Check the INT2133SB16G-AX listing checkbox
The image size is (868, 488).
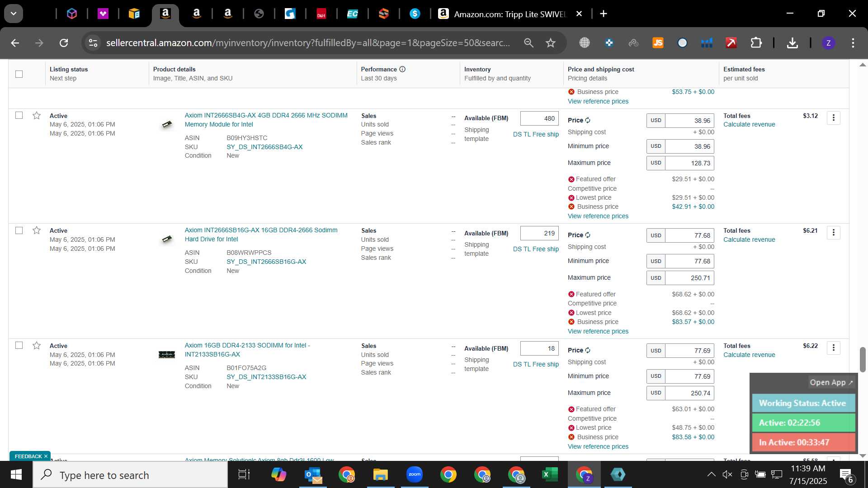click(19, 345)
